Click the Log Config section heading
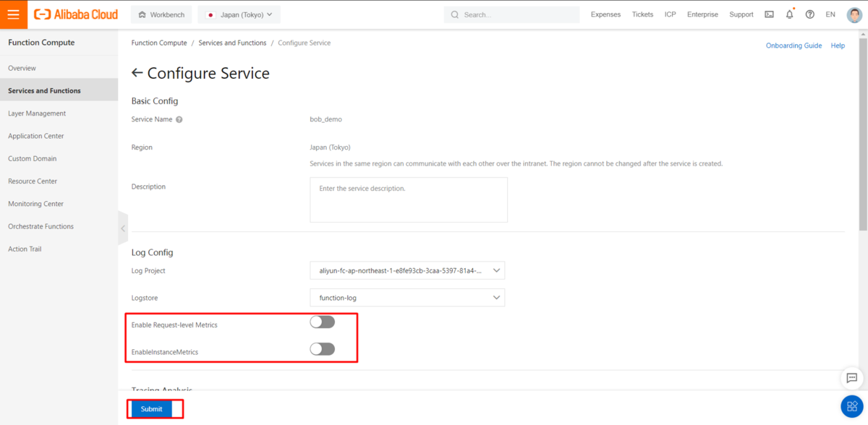 [x=152, y=252]
